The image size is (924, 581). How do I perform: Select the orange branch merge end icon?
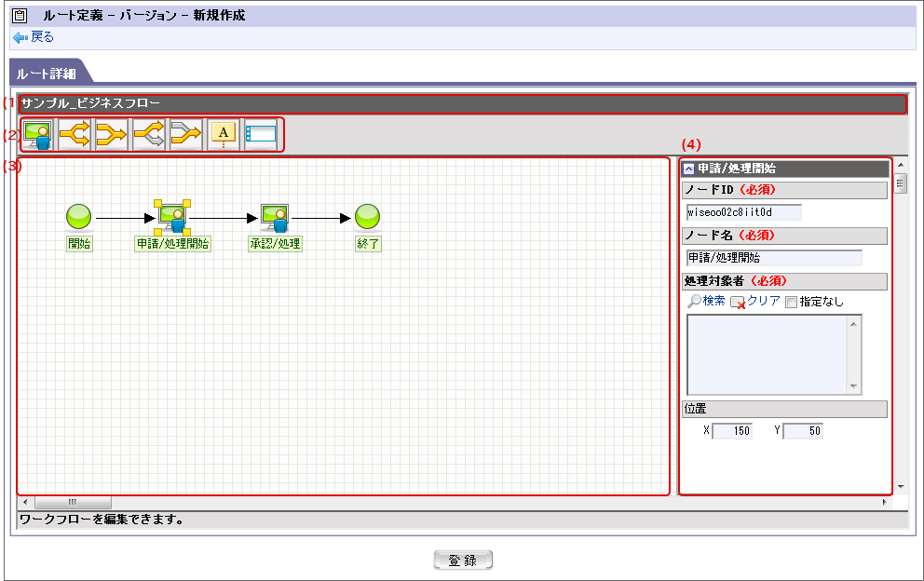[112, 135]
